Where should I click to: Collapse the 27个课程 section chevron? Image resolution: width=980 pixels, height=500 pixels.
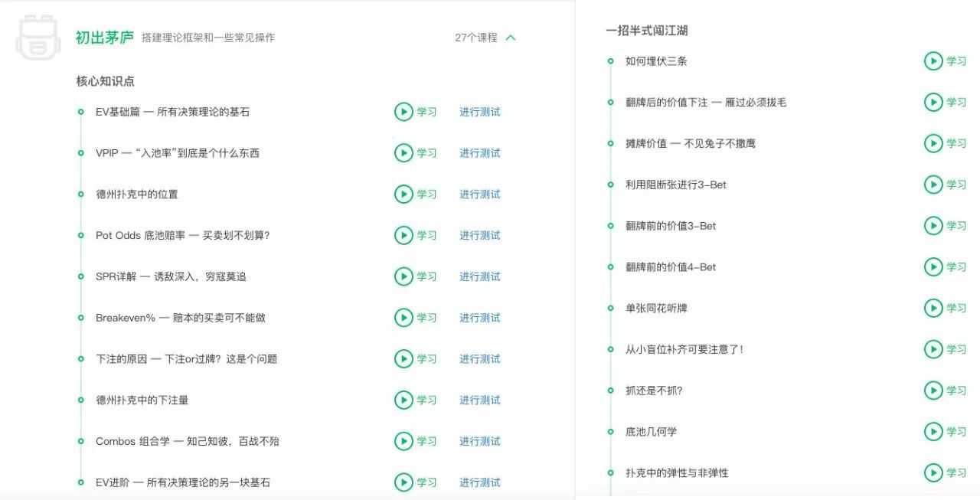pyautogui.click(x=511, y=38)
